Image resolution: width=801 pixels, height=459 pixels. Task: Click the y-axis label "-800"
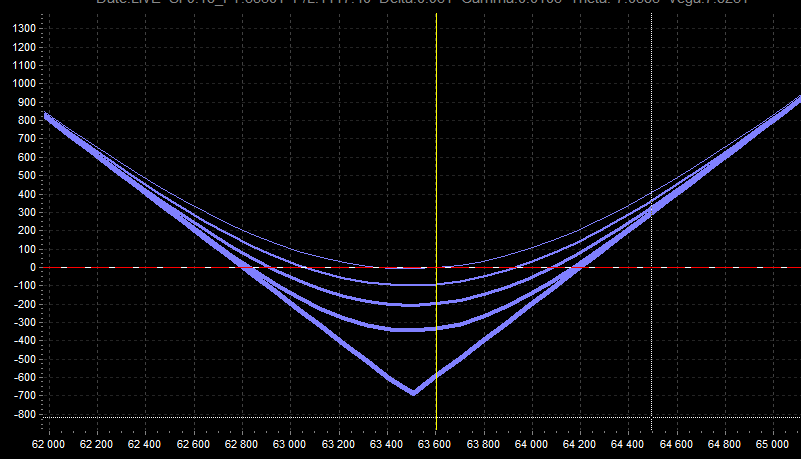(x=25, y=415)
